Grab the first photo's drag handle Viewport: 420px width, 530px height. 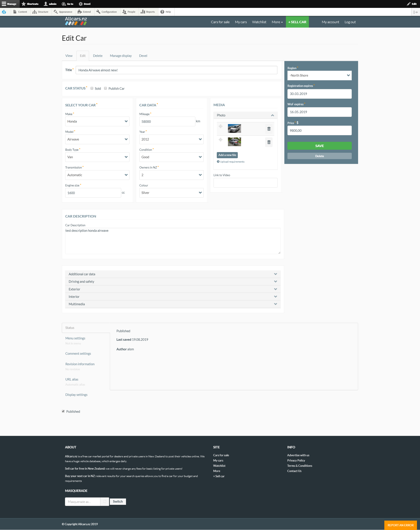pyautogui.click(x=220, y=126)
